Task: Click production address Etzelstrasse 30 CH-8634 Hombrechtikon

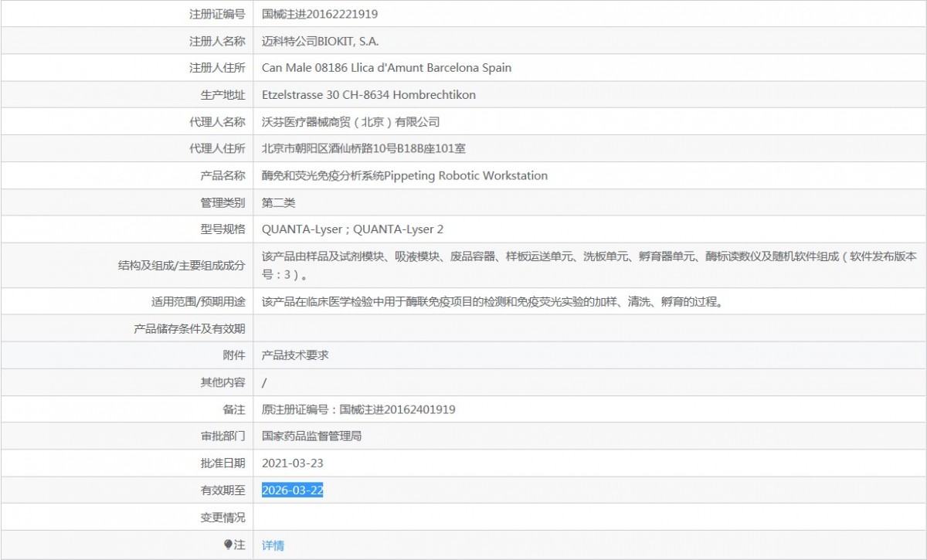Action: point(368,95)
